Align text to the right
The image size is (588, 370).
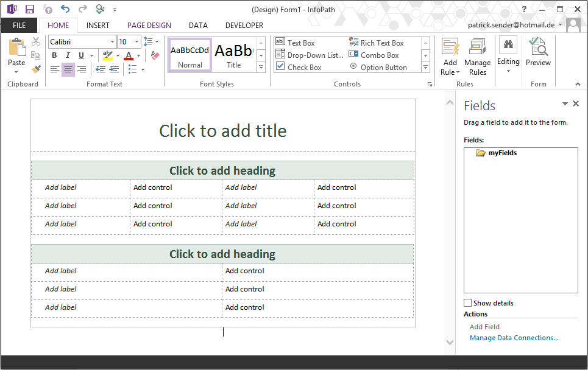click(82, 69)
